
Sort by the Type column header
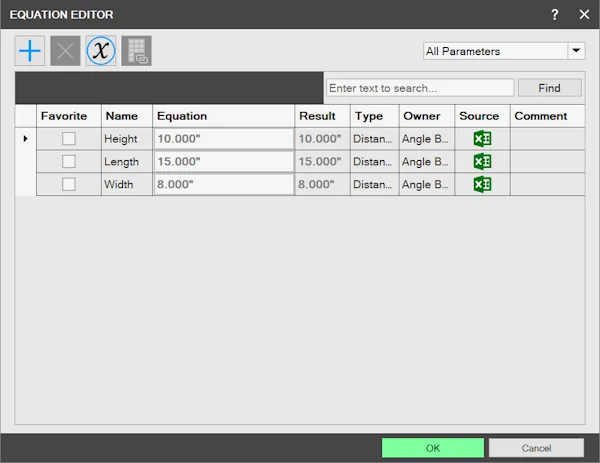tap(375, 116)
